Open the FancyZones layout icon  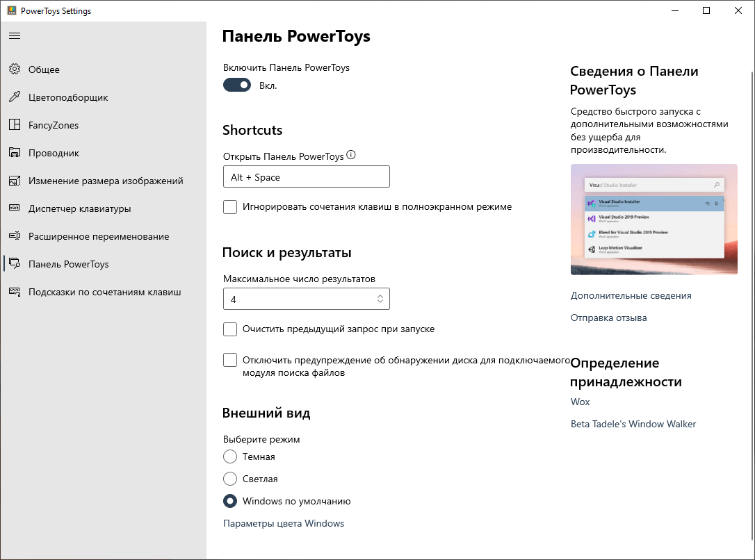(15, 125)
